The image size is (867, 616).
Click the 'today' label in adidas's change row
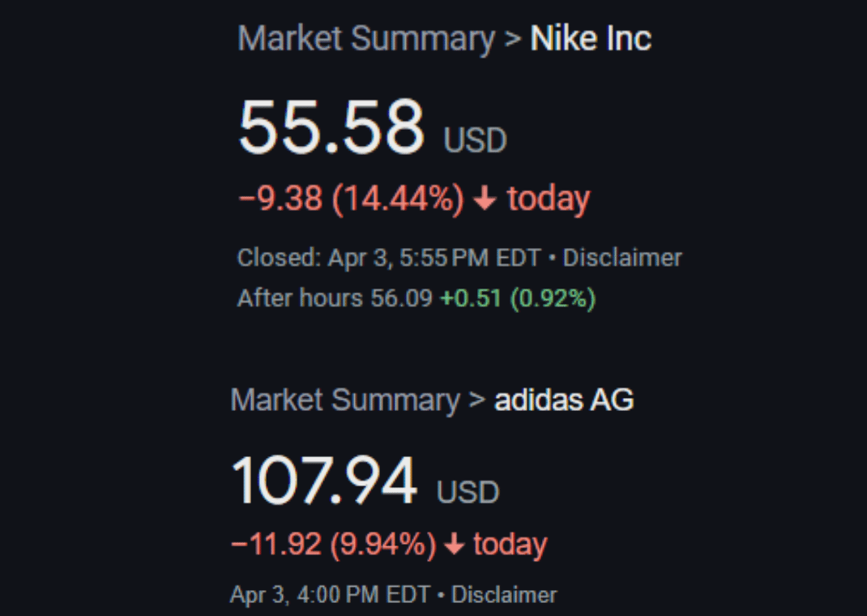510,545
